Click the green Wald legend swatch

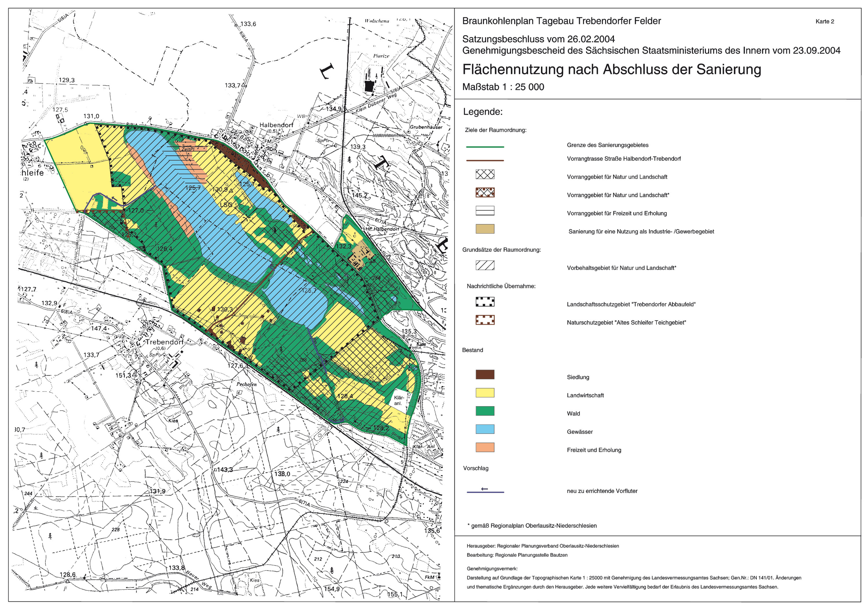click(485, 411)
